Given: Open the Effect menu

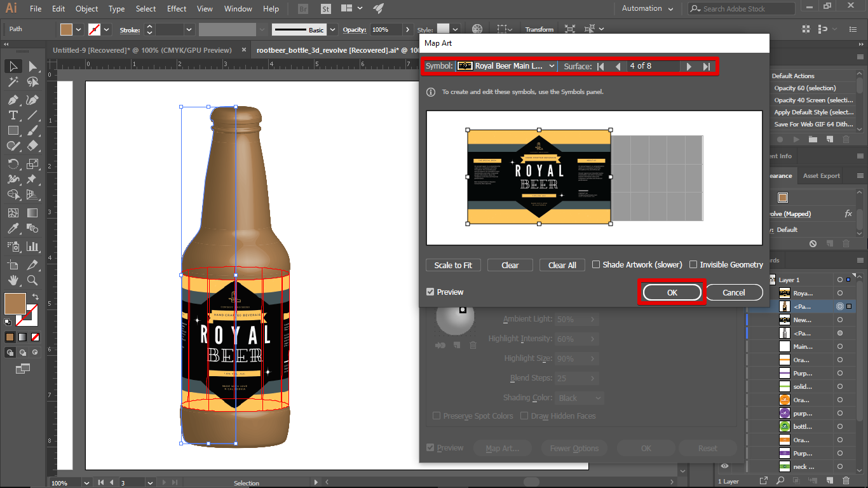Looking at the screenshot, I should pos(176,8).
